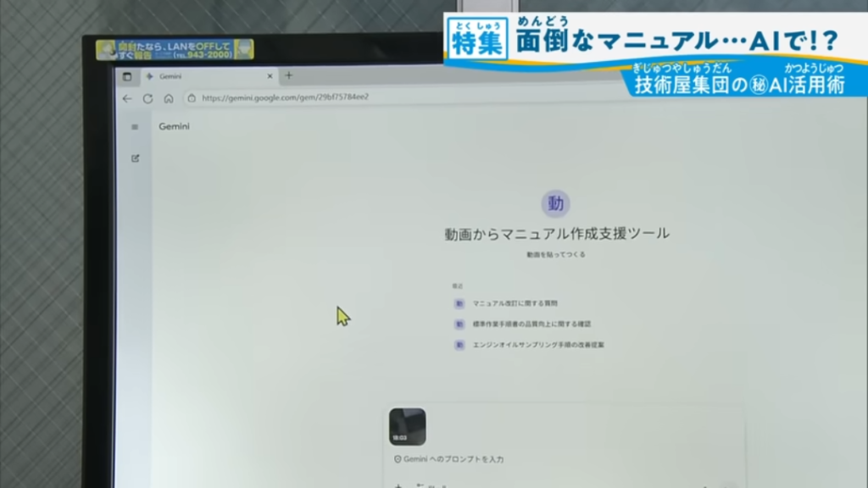Focus the gemini.google.com URL address bar

339,97
